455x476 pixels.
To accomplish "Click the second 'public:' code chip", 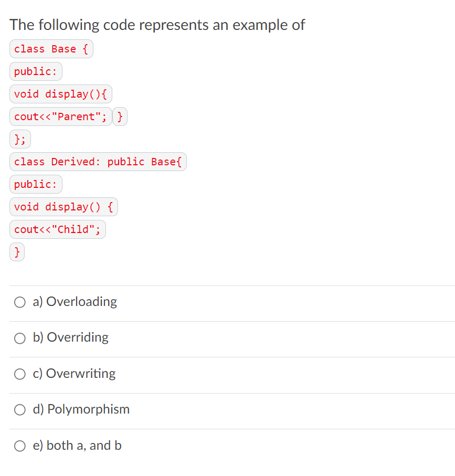I will [x=36, y=184].
